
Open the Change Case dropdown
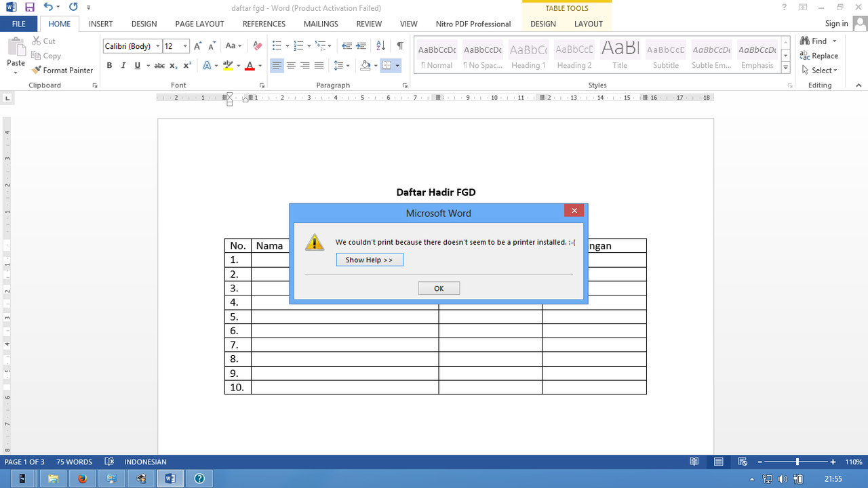(x=233, y=46)
